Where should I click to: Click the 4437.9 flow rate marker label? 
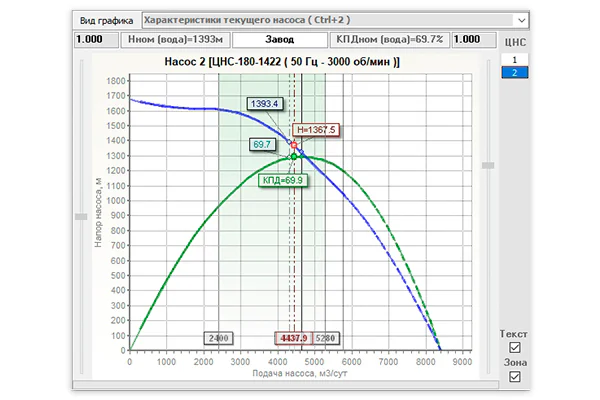(x=293, y=338)
